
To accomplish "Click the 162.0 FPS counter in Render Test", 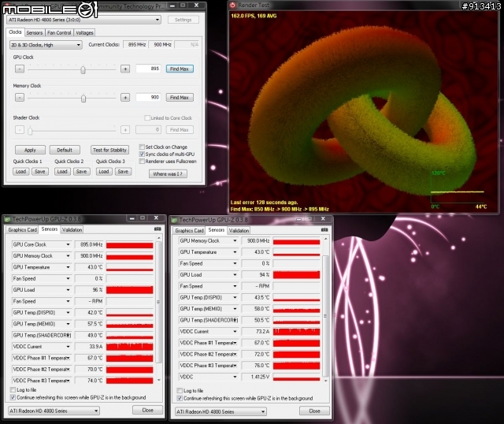I will coord(245,16).
